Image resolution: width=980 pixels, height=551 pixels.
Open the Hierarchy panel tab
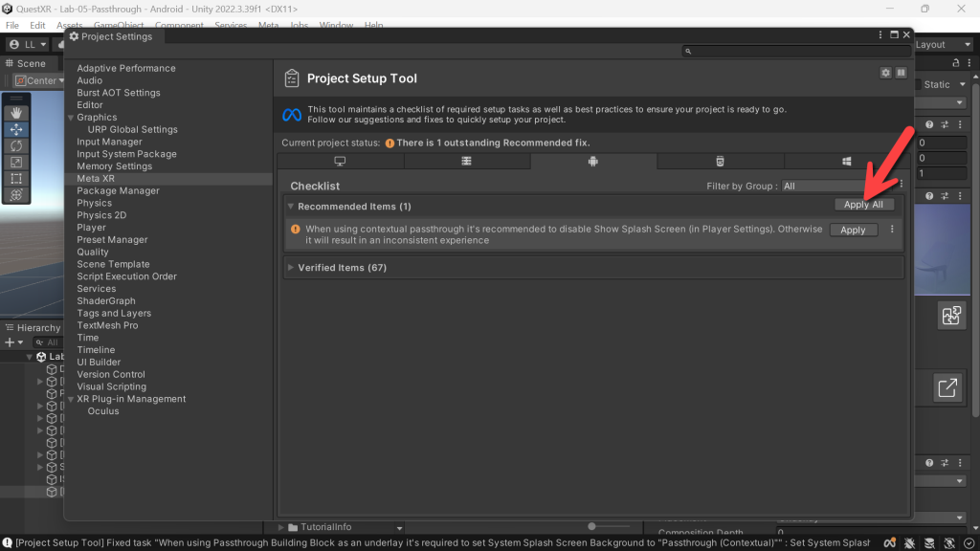point(33,328)
